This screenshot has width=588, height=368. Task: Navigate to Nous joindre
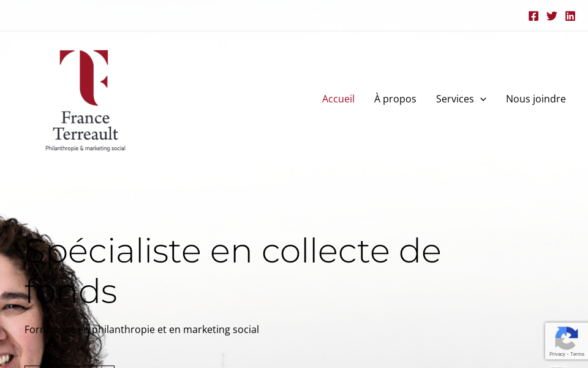click(535, 99)
